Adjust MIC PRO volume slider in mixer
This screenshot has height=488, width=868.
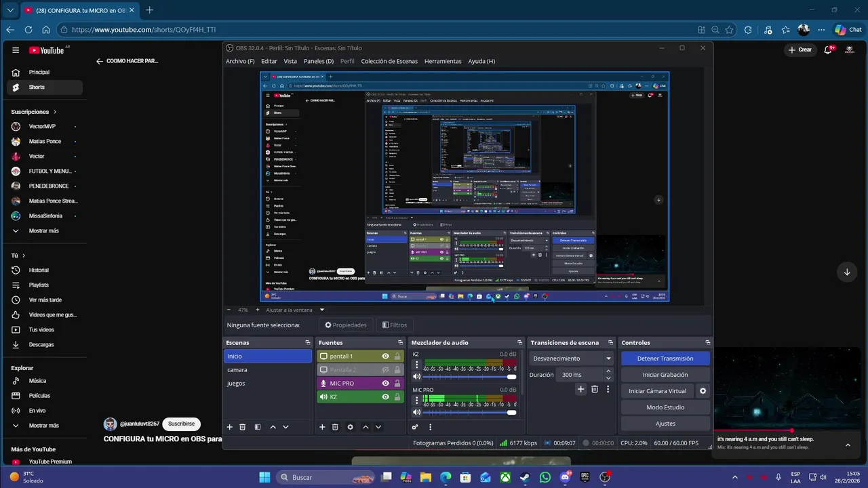469,412
